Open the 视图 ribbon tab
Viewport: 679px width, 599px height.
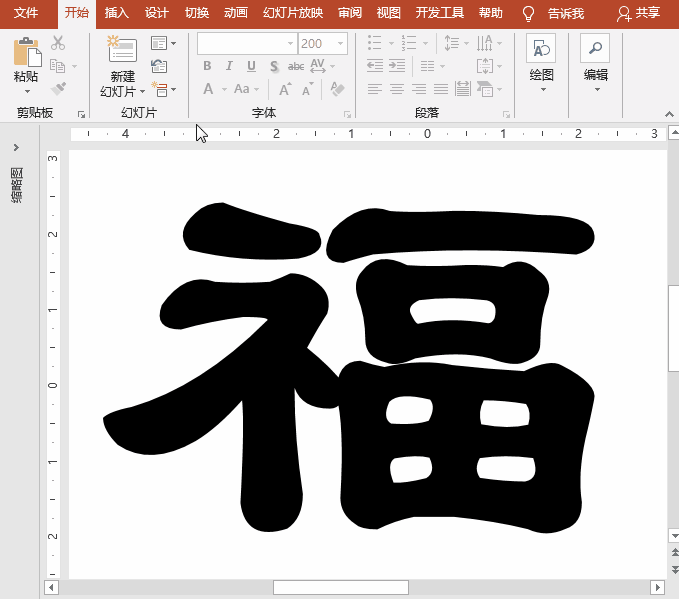click(388, 13)
